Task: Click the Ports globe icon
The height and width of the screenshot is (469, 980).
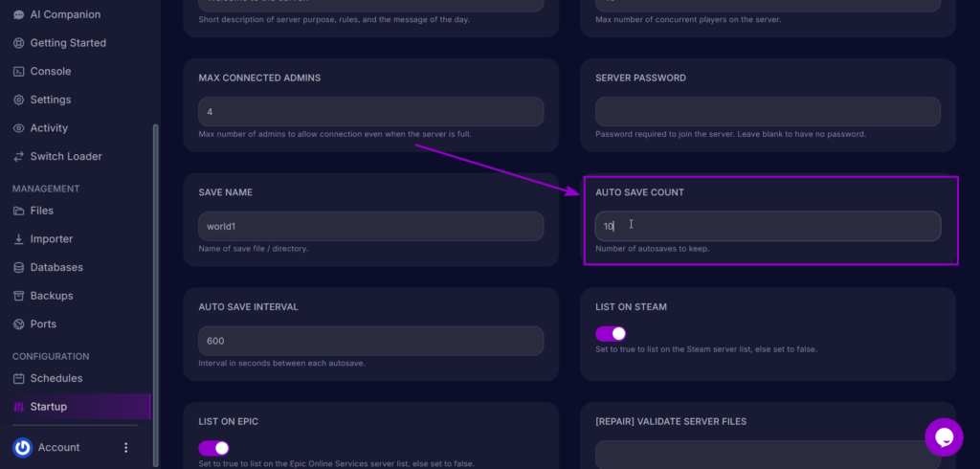Action: pos(19,324)
